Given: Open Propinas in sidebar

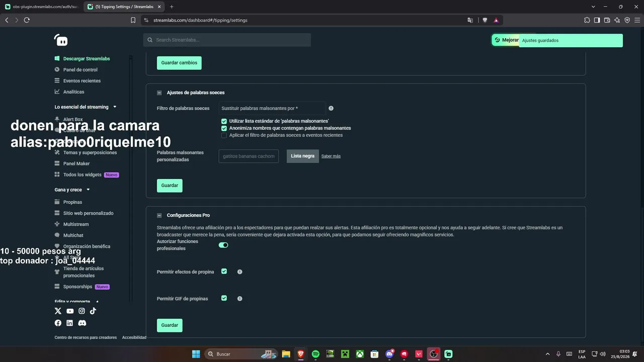Looking at the screenshot, I should point(68,202).
